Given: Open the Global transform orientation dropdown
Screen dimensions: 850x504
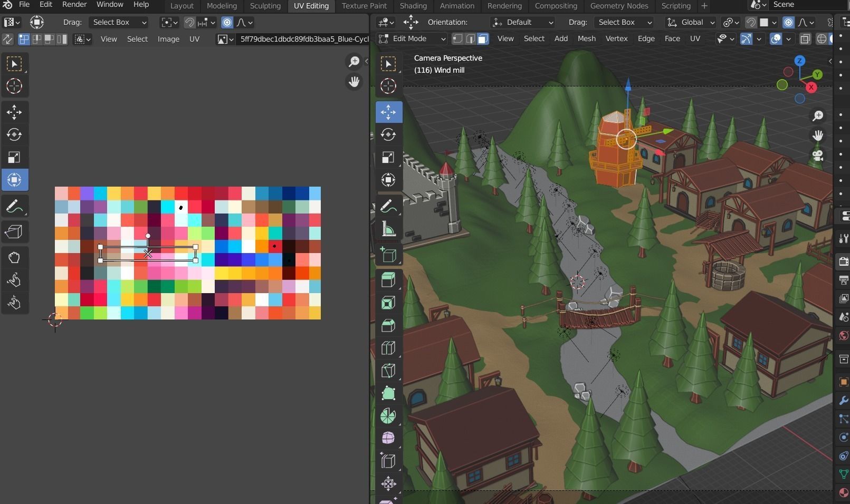Looking at the screenshot, I should pyautogui.click(x=690, y=23).
